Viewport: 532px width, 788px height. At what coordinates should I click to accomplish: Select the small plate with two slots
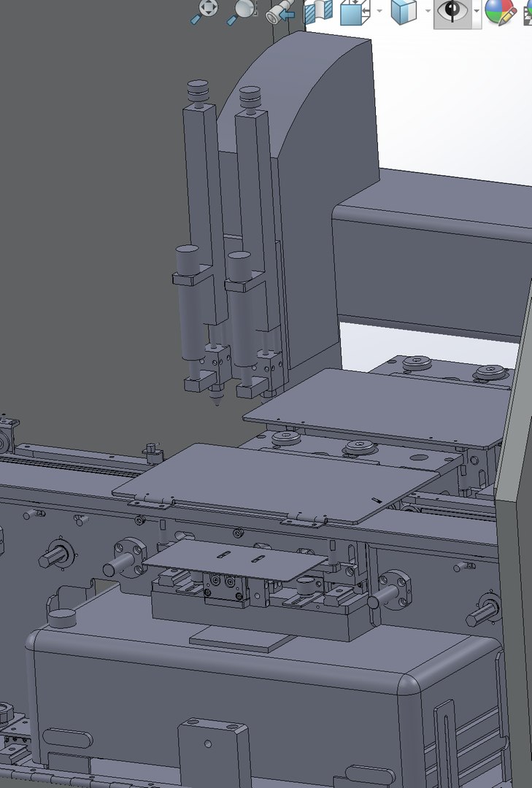[235, 560]
